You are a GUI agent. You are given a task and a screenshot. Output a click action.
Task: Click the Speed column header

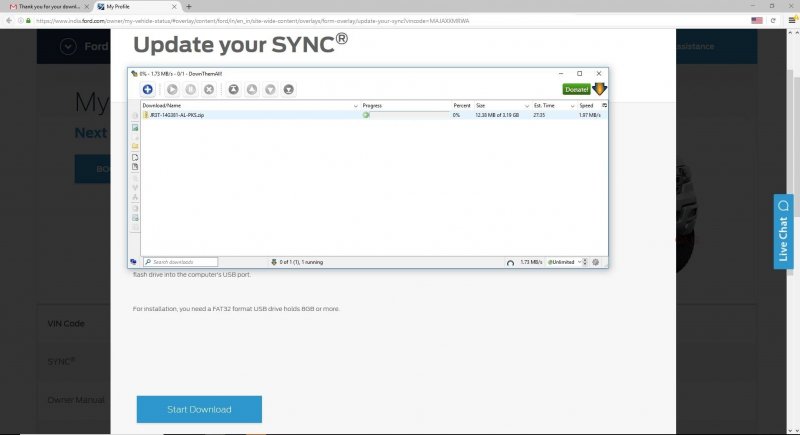[589, 106]
